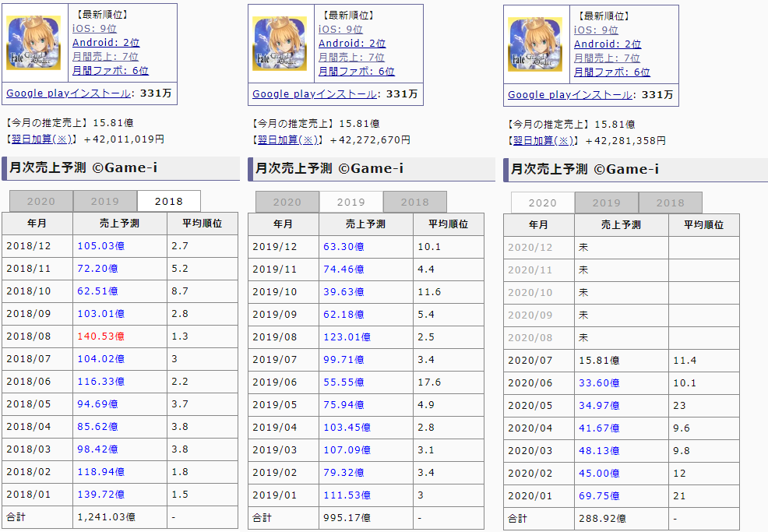Open the Android: 2位 link in the middle panel

[x=351, y=44]
